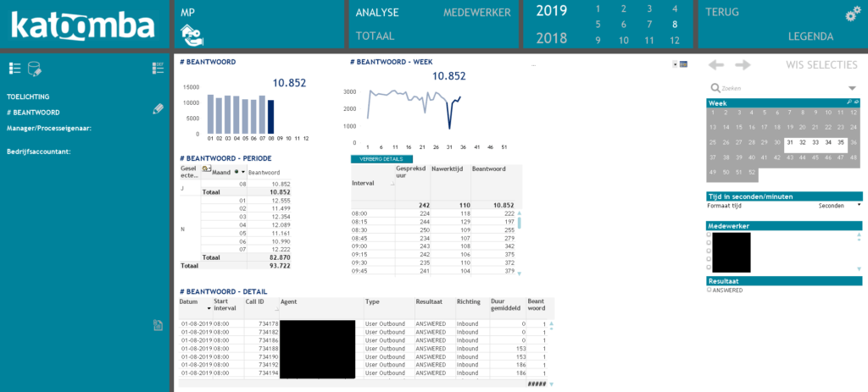Toggle the first Medewerker checkbox
Image resolution: width=868 pixels, height=392 pixels.
(x=709, y=235)
